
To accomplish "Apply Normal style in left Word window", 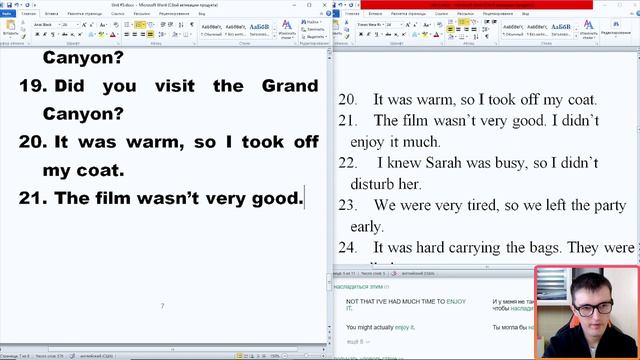I will 211,30.
